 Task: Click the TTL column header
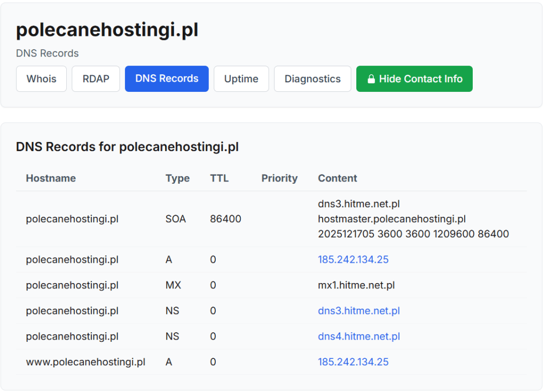pyautogui.click(x=219, y=178)
